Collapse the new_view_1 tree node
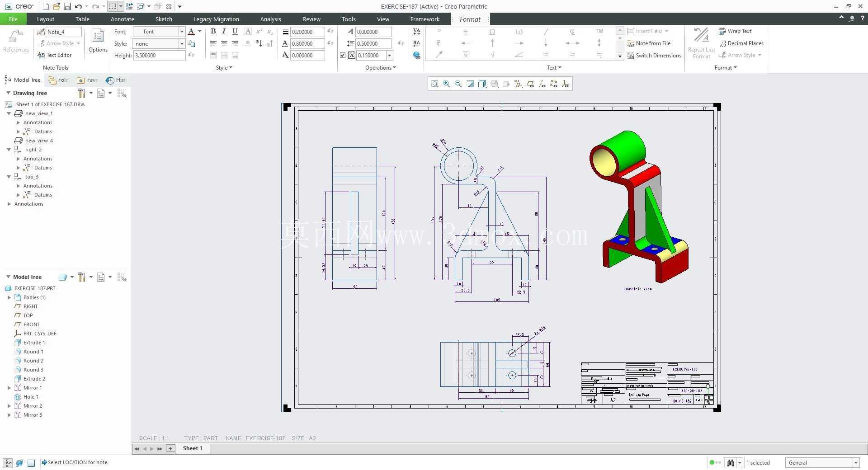This screenshot has width=868, height=470. click(x=9, y=113)
